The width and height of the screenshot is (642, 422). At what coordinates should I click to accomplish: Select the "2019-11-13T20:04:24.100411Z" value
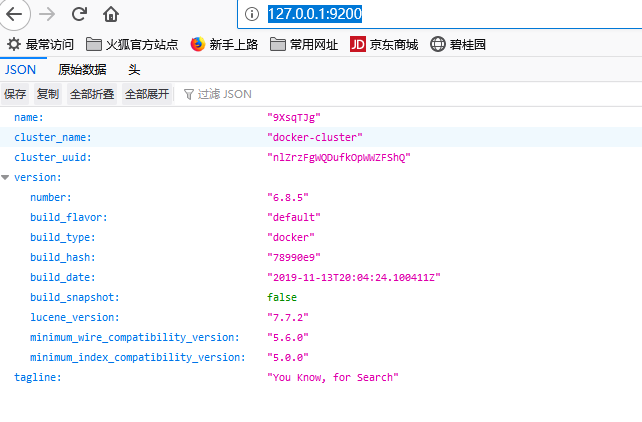point(354,278)
